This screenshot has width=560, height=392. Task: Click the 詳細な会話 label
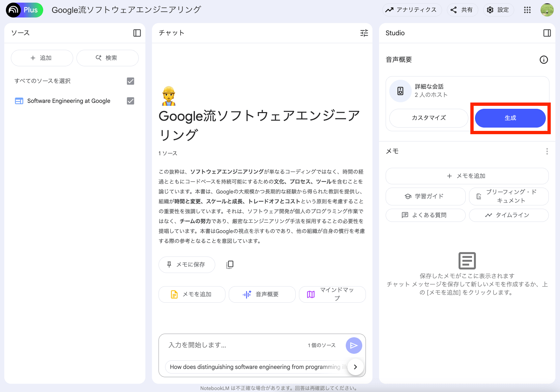tap(429, 87)
